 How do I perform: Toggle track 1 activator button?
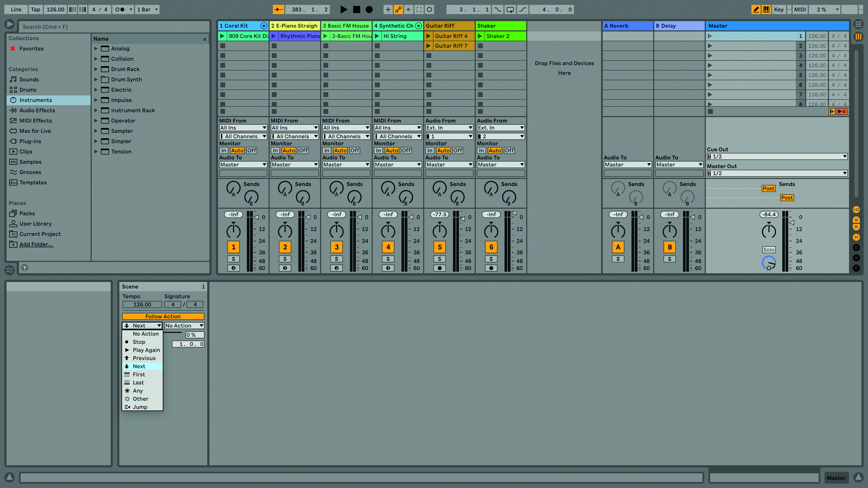click(234, 247)
